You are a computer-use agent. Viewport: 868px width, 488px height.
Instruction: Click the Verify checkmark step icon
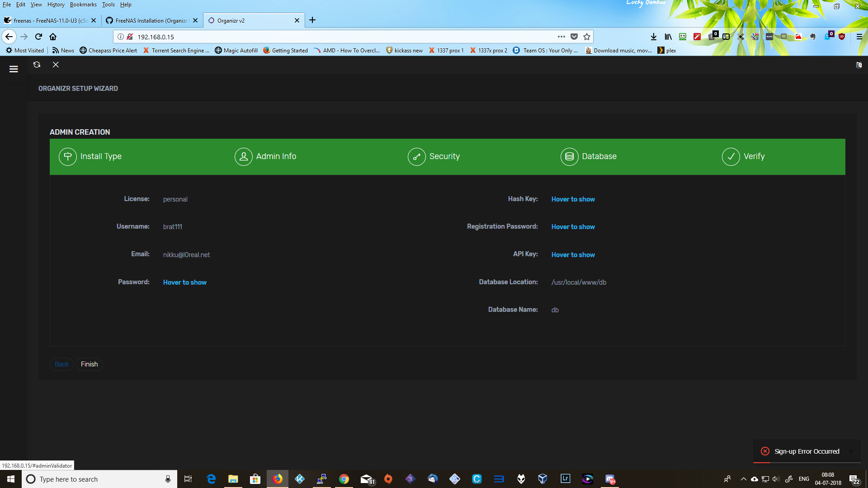[731, 157]
